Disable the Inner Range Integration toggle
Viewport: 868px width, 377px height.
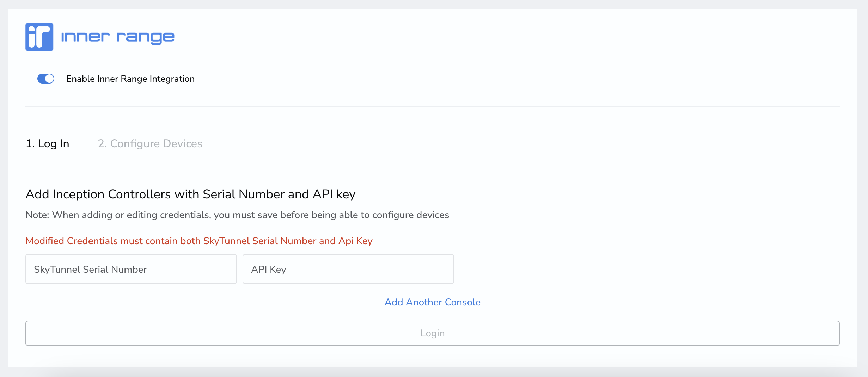pos(46,79)
